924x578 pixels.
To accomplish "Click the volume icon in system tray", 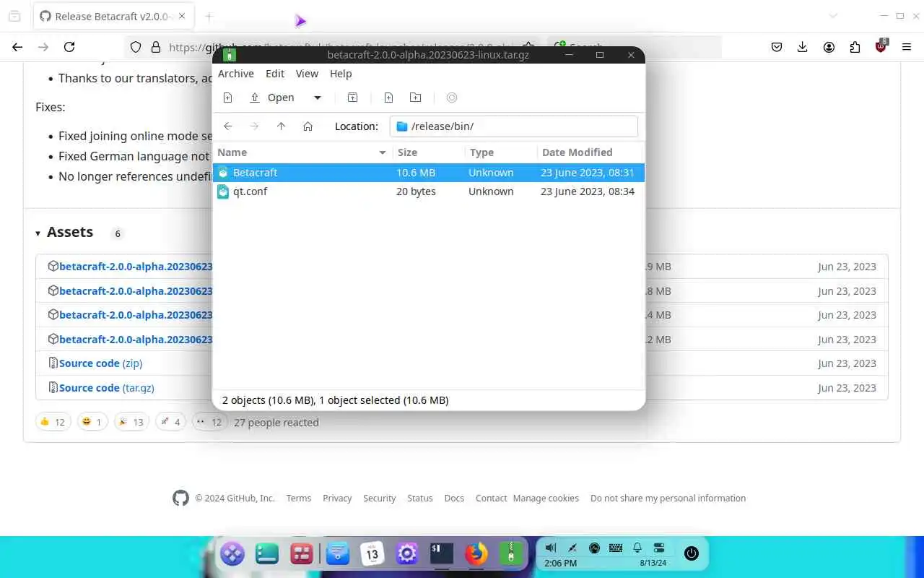I will pos(551,548).
